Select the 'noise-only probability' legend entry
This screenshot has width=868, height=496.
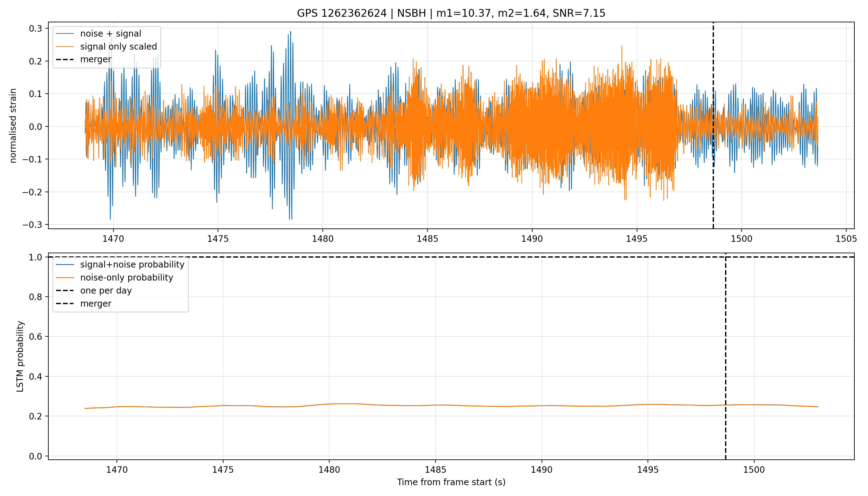point(115,278)
